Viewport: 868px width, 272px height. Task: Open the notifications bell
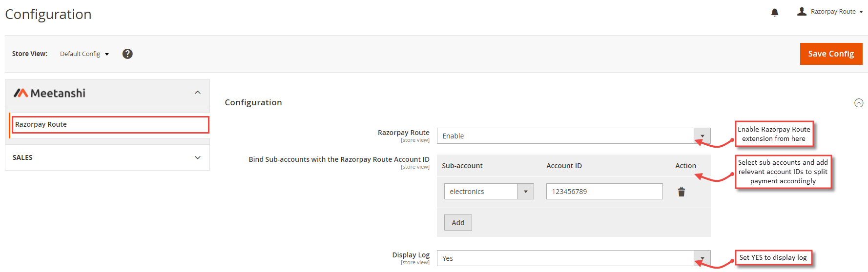point(774,12)
